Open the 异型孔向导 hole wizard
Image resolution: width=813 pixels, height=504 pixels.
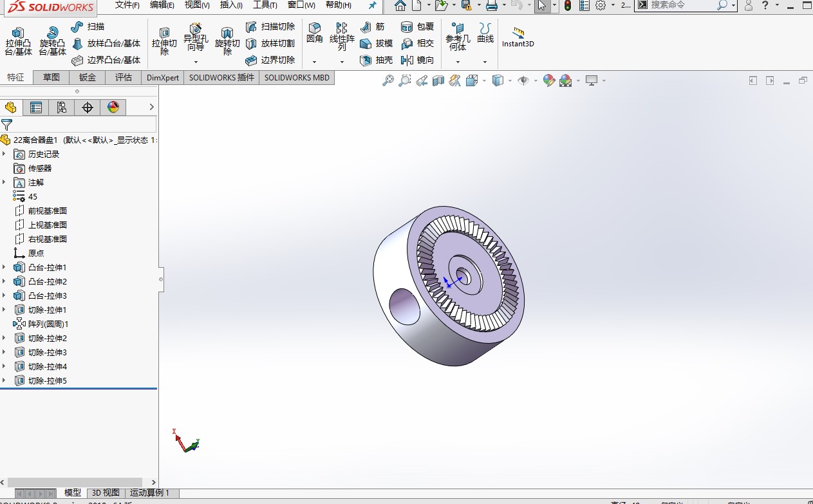[x=196, y=39]
